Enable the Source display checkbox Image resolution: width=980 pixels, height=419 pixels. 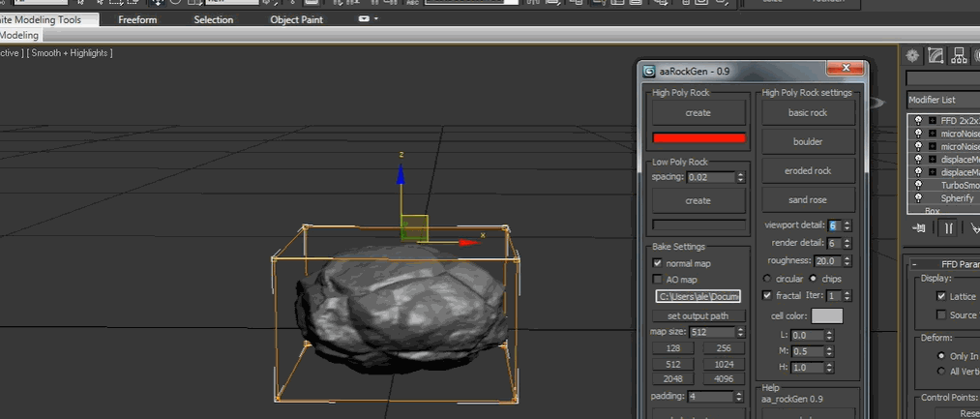[x=941, y=314]
